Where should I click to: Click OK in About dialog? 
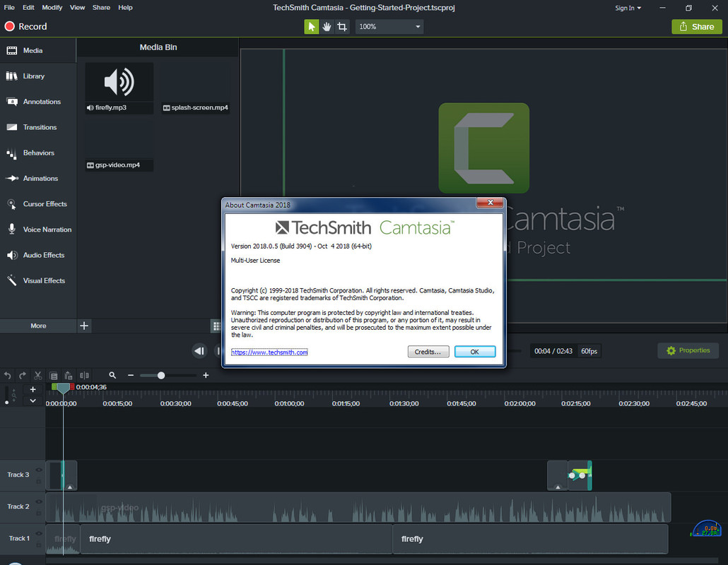[x=474, y=352]
